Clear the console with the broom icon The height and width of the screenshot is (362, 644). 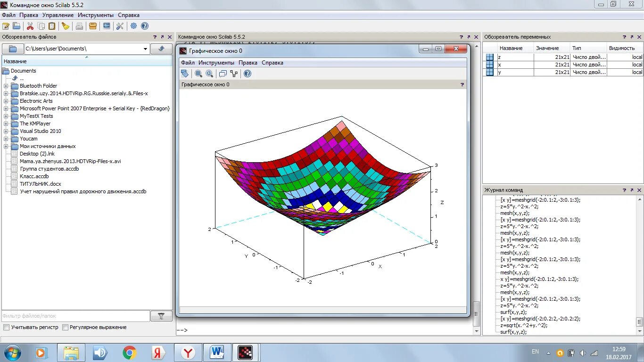[x=66, y=26]
